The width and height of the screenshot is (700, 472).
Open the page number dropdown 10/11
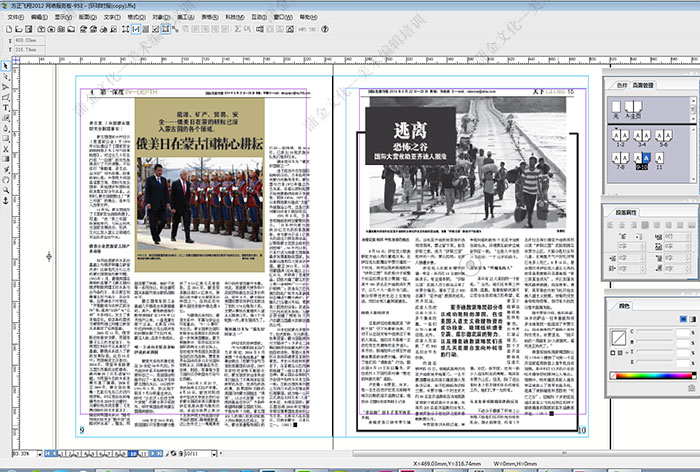(214, 454)
